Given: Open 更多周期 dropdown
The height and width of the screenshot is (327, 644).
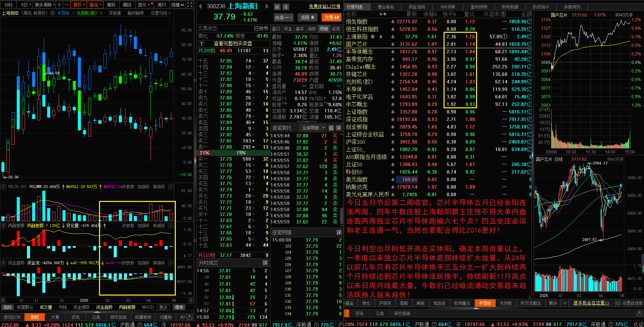Looking at the screenshot, I should tap(45, 5).
